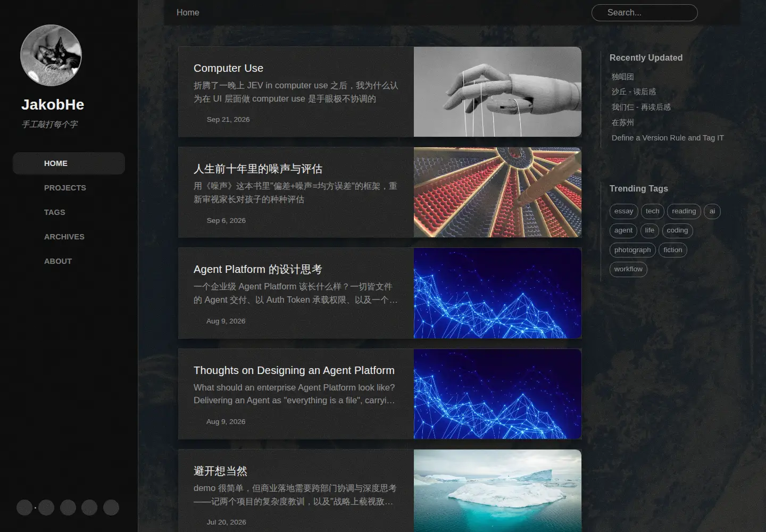Click the thumbnail of "Agent Platform 的设计思考"
766x532 pixels.
click(x=497, y=293)
